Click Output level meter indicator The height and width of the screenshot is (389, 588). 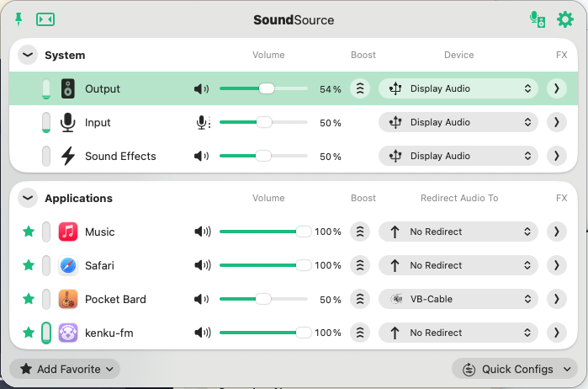[46, 89]
